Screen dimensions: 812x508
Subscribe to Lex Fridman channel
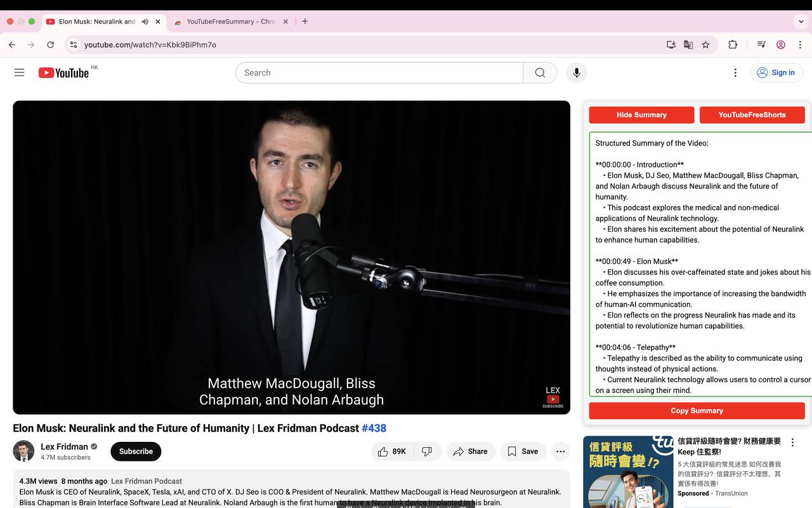(x=136, y=451)
